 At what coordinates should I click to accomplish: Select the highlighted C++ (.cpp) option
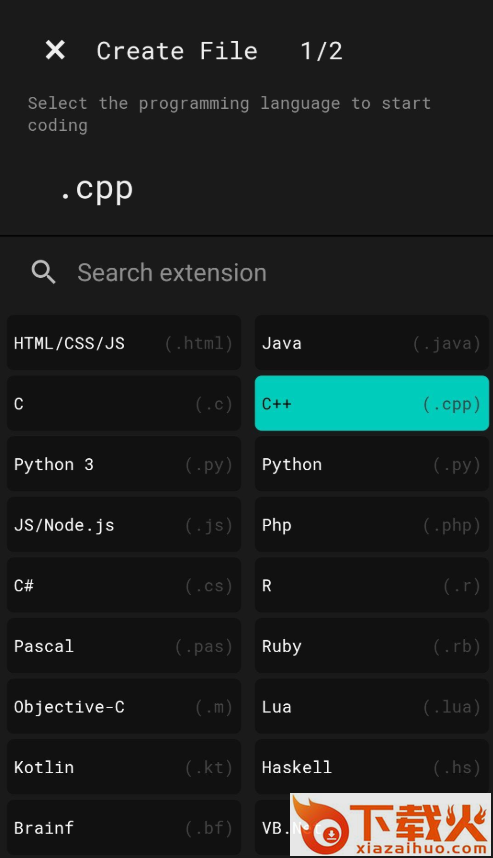click(x=372, y=403)
